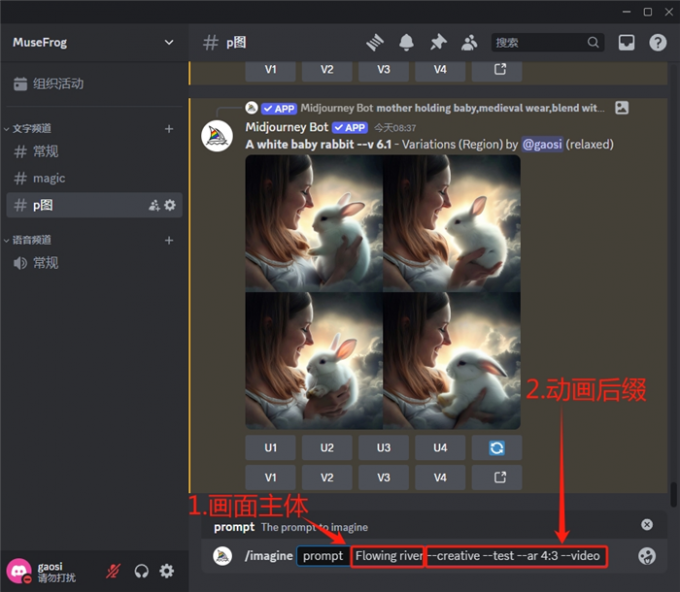Select the 常规 text channel

click(x=94, y=151)
